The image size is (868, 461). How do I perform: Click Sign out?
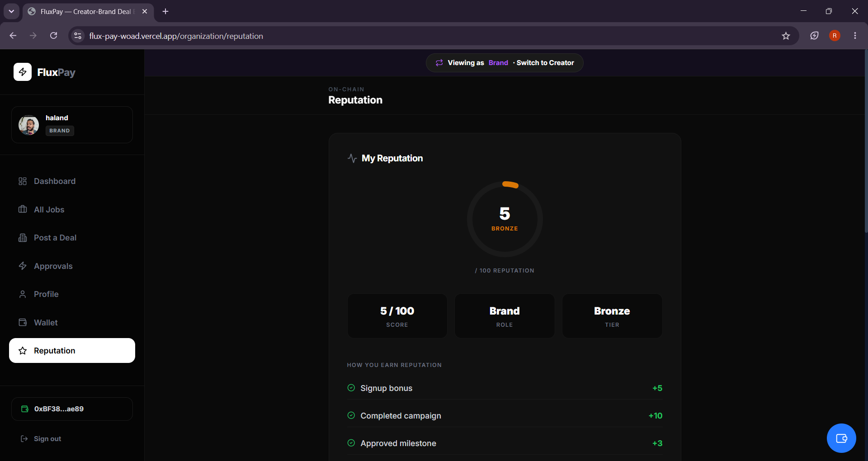click(47, 439)
